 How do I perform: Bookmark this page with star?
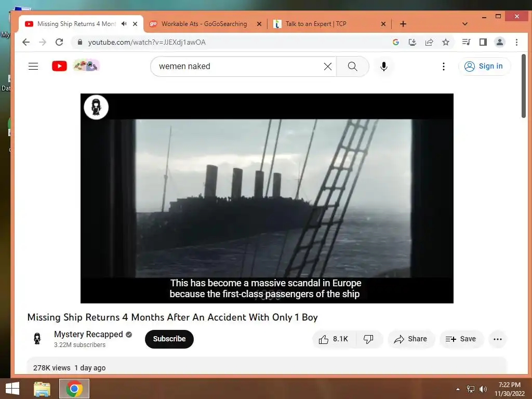click(445, 42)
